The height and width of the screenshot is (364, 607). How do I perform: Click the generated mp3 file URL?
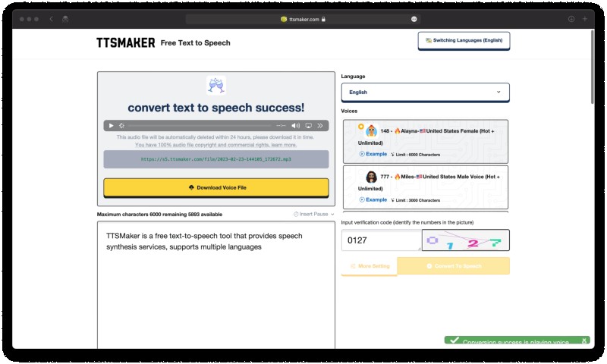(x=216, y=159)
